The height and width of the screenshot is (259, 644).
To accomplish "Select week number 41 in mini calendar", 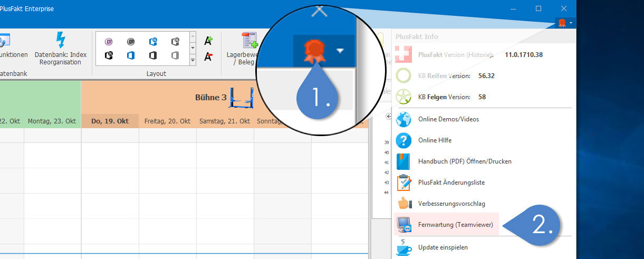I will 387,162.
